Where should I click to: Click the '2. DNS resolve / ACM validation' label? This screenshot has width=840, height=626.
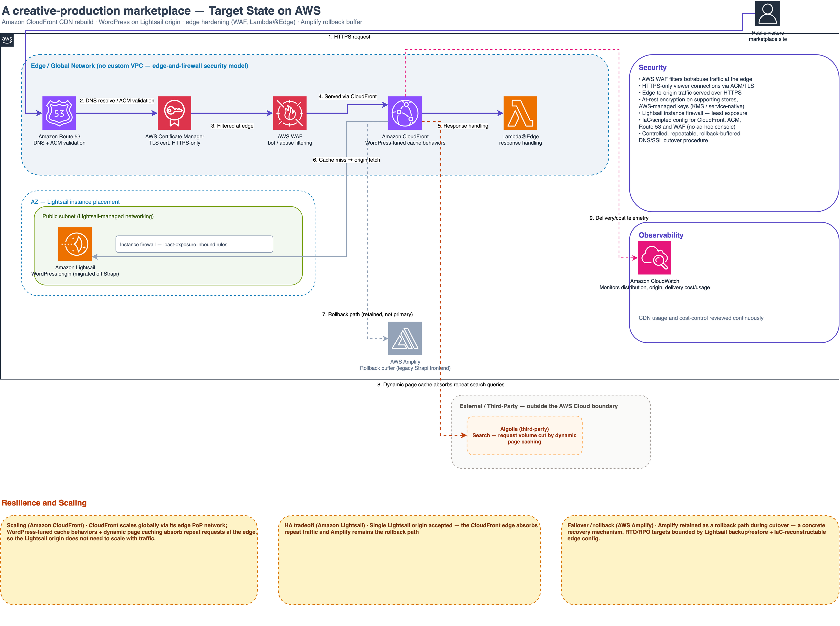point(117,100)
